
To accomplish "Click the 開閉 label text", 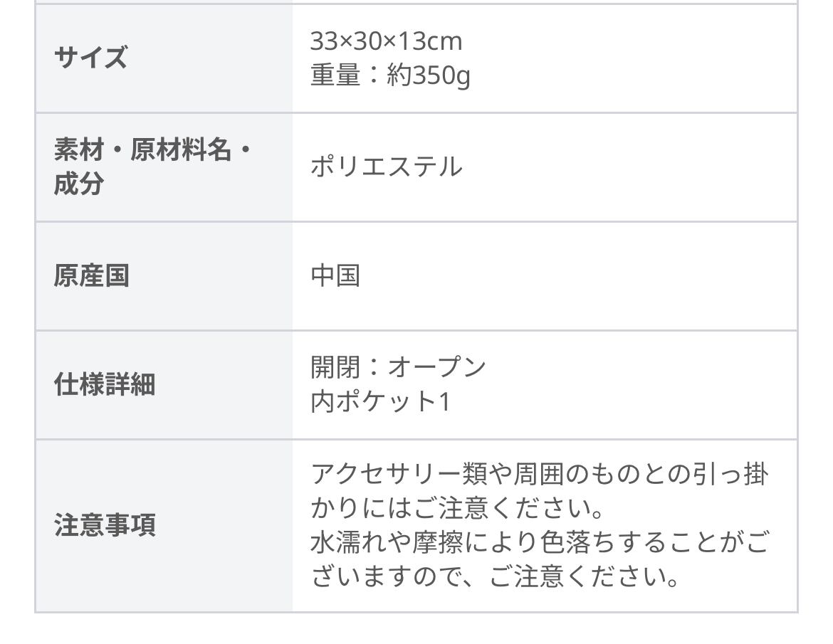I will pyautogui.click(x=335, y=367).
